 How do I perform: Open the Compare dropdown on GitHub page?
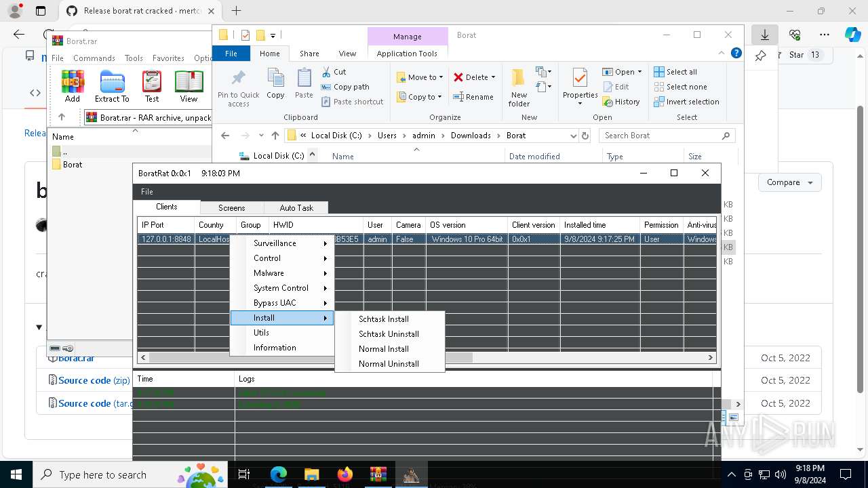[x=789, y=182]
